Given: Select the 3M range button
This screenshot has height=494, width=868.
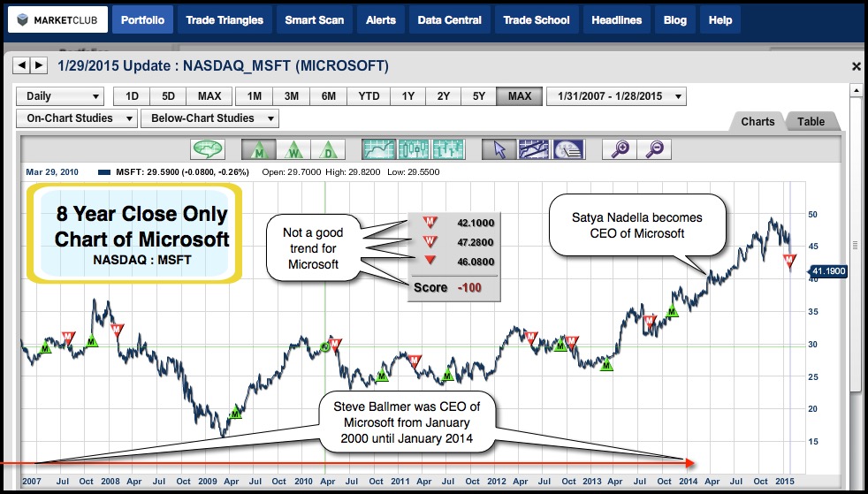Looking at the screenshot, I should point(291,96).
